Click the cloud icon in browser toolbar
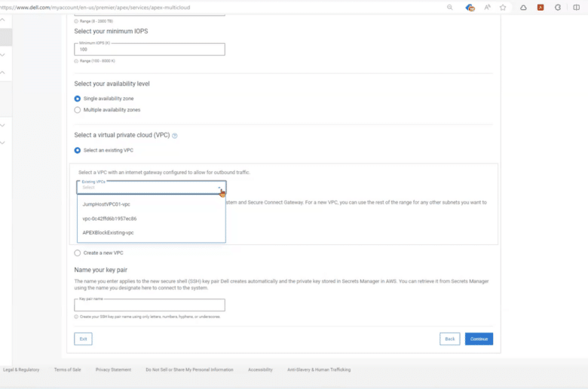 point(523,7)
